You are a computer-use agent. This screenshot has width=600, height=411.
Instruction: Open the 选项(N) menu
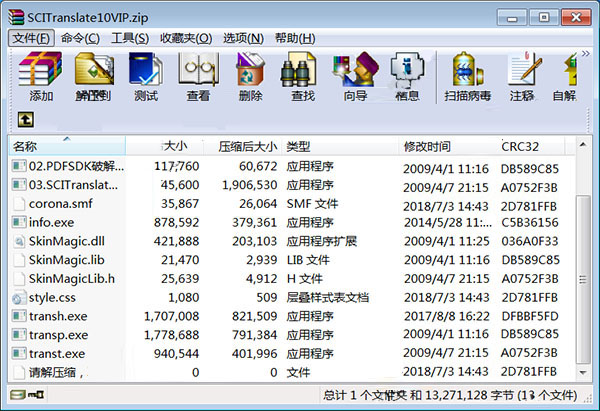point(243,38)
